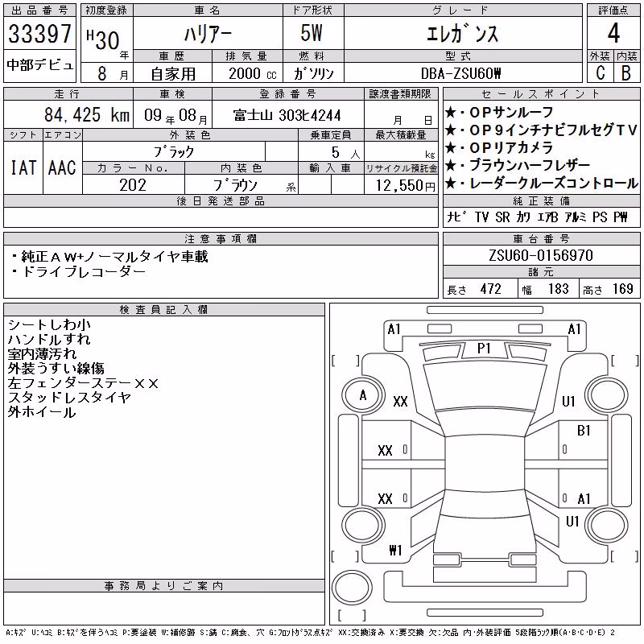Select the door type 5W
The width and height of the screenshot is (644, 644).
point(312,33)
